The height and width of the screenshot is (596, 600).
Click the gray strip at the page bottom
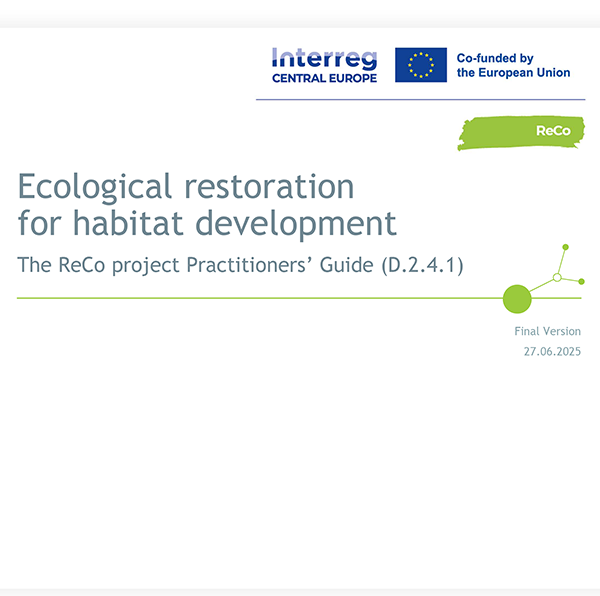[300, 591]
